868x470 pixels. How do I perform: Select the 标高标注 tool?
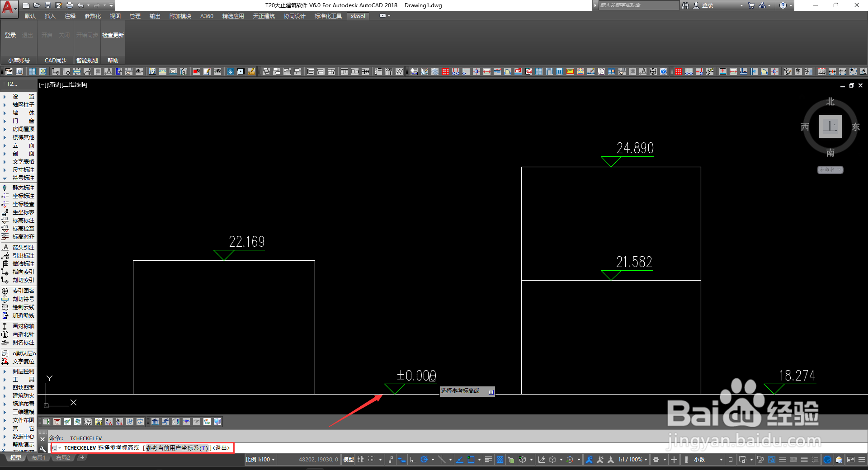coord(18,221)
